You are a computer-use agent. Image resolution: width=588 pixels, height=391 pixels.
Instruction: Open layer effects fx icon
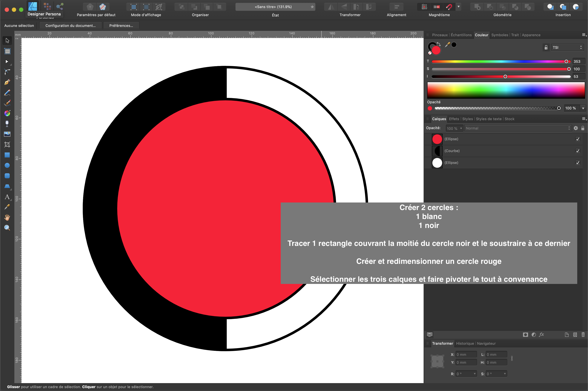point(541,335)
